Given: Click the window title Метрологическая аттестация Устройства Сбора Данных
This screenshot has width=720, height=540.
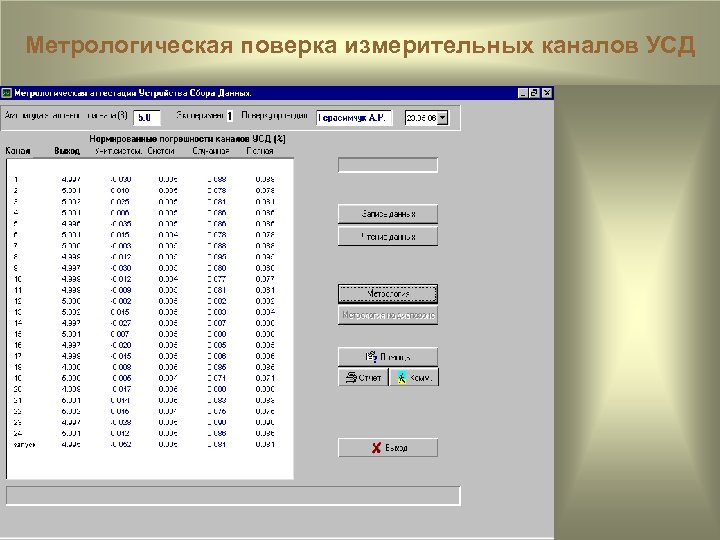Looking at the screenshot, I should (x=133, y=93).
